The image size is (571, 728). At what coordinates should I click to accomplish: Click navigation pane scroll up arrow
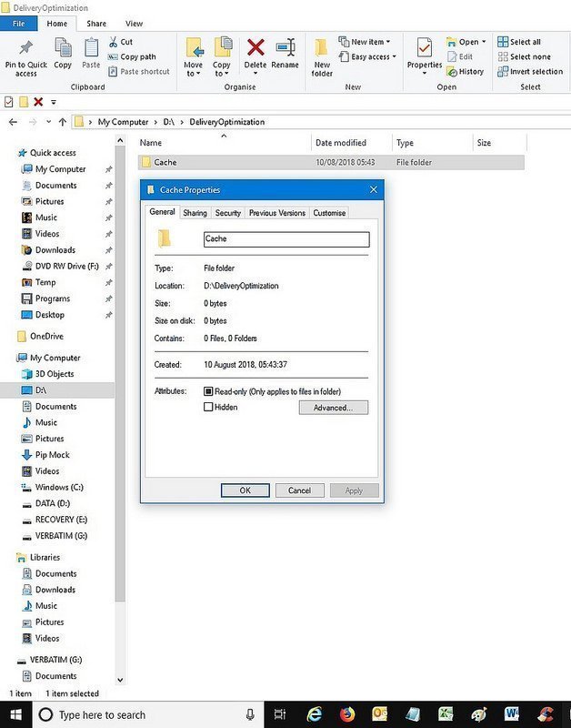point(120,140)
